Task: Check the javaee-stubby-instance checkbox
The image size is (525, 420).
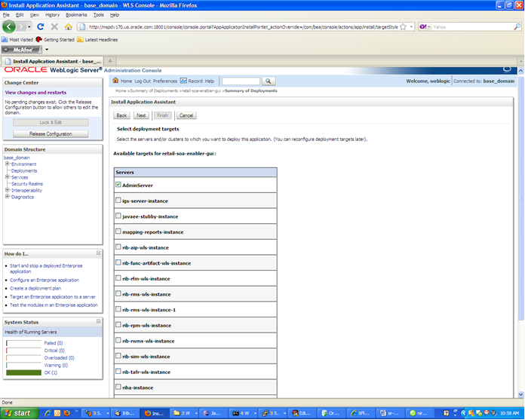Action: pyautogui.click(x=118, y=216)
